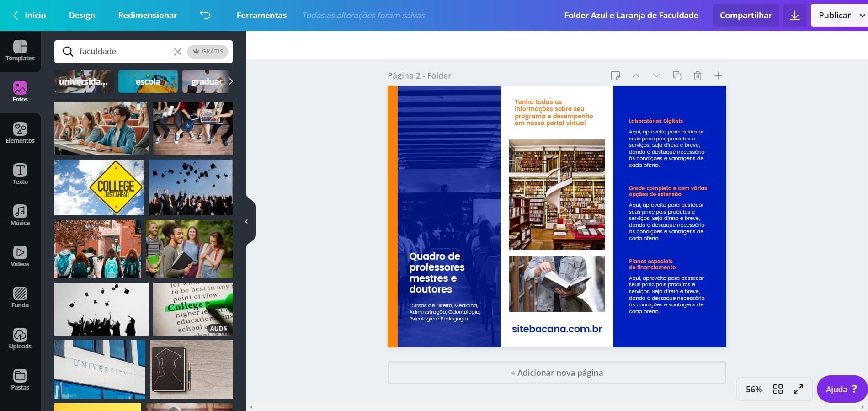Toggle the Grátis filter
The width and height of the screenshot is (868, 411).
point(208,52)
